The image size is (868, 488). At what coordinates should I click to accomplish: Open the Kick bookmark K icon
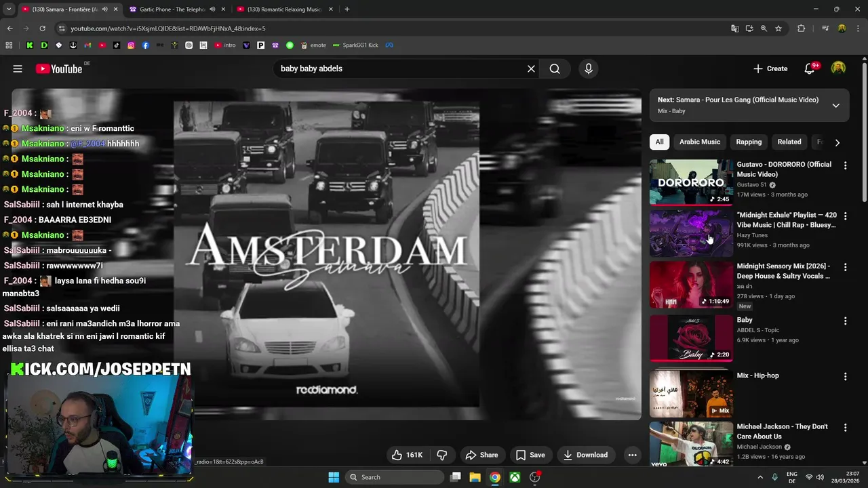tap(29, 45)
